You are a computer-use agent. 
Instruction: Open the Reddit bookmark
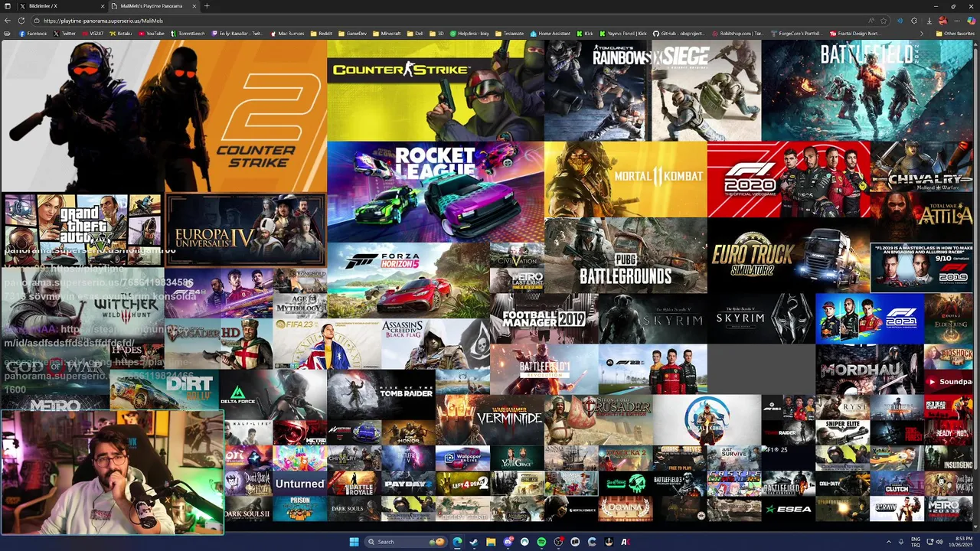[322, 34]
